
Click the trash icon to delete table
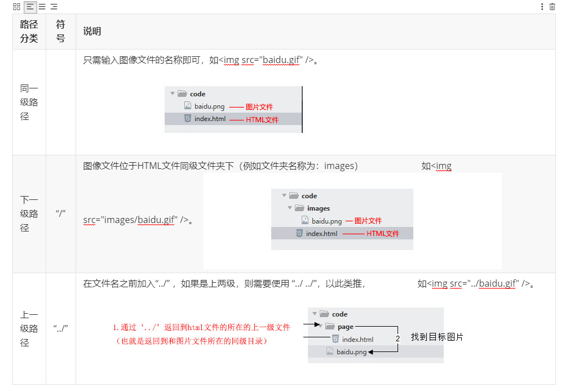click(552, 7)
